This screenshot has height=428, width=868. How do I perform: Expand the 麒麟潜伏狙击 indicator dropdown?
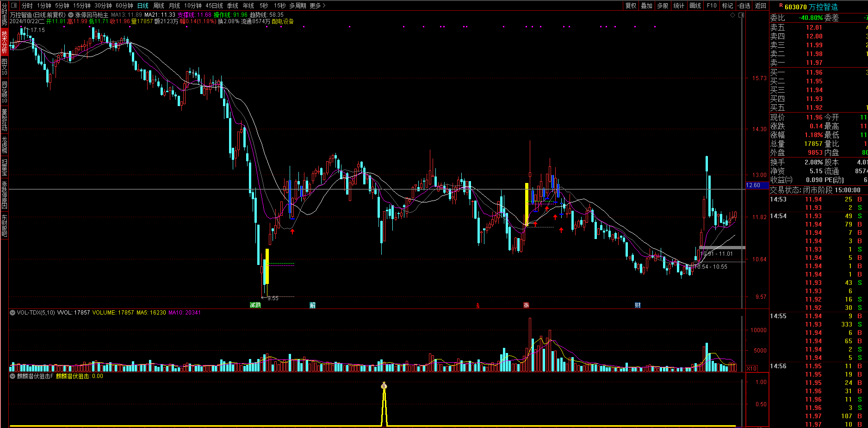(x=12, y=376)
